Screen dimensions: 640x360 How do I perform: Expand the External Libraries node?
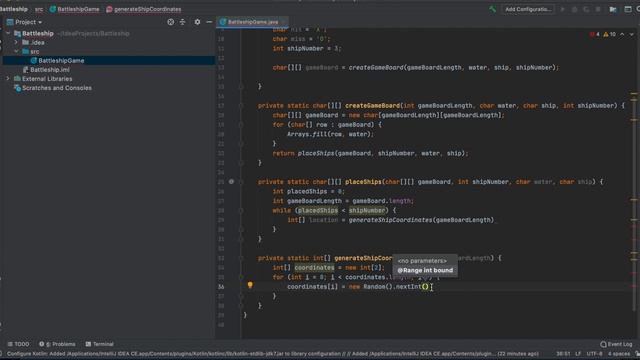click(8, 78)
